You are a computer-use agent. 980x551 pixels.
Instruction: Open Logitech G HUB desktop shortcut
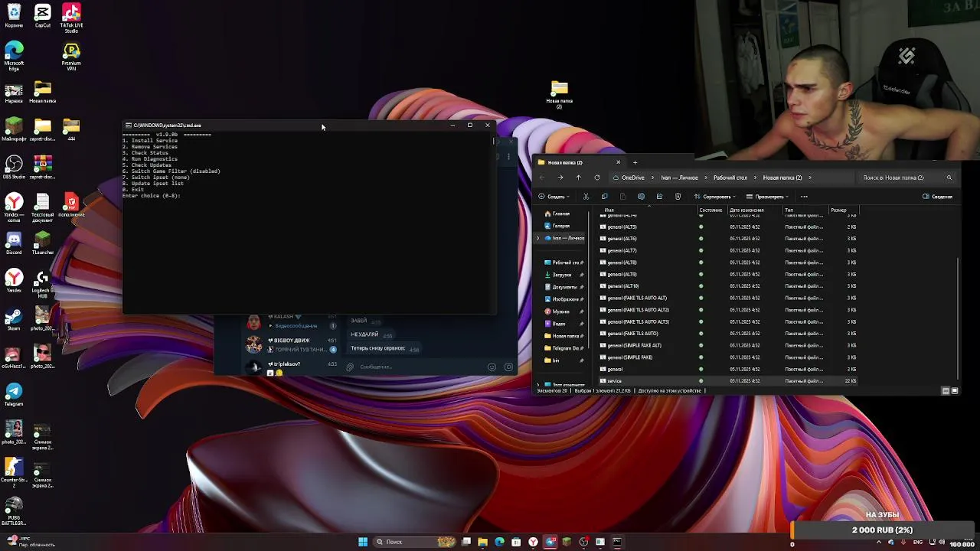tap(43, 284)
